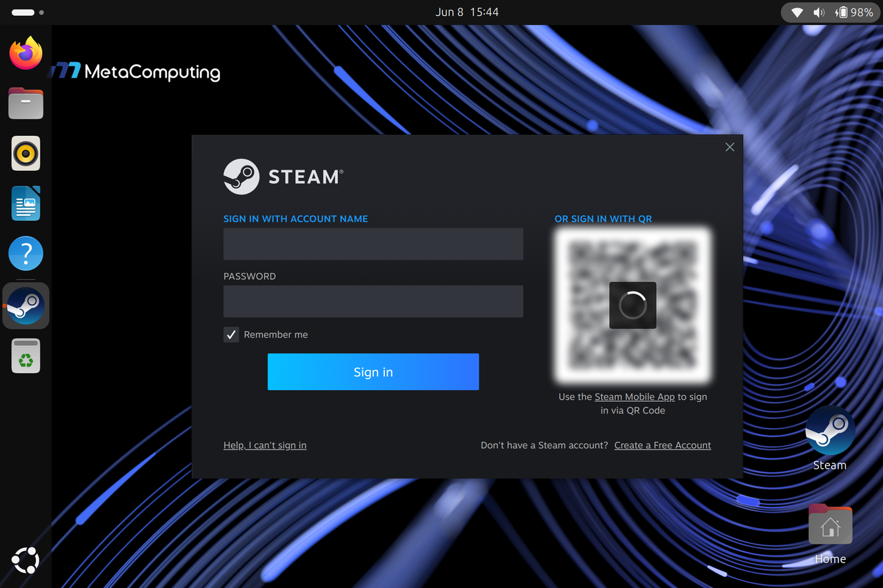Open the Home folder desktop icon
This screenshot has height=588, width=883.
830,534
